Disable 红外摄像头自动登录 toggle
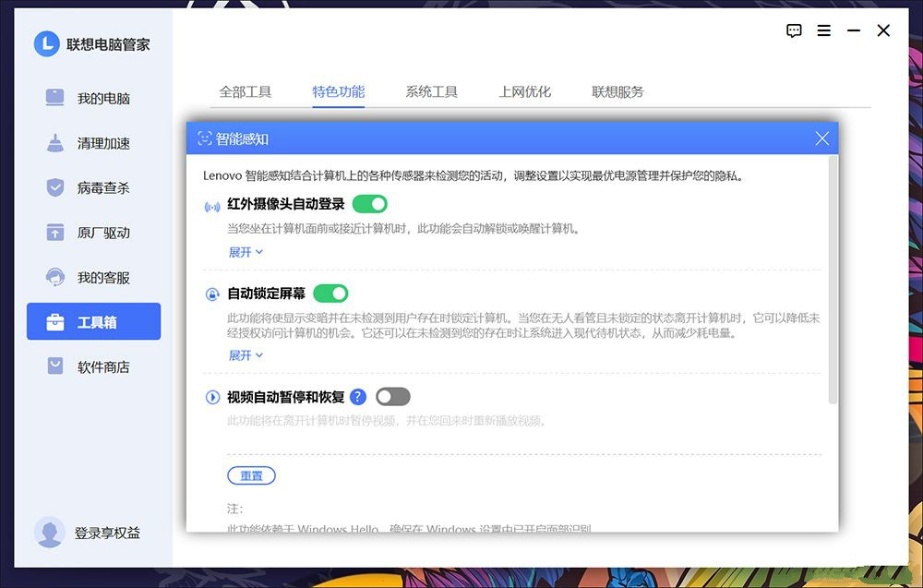Viewport: 923px width, 588px height. 370,204
